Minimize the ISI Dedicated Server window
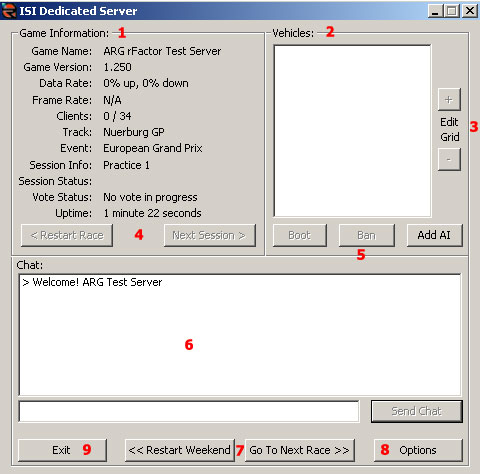 (x=435, y=11)
